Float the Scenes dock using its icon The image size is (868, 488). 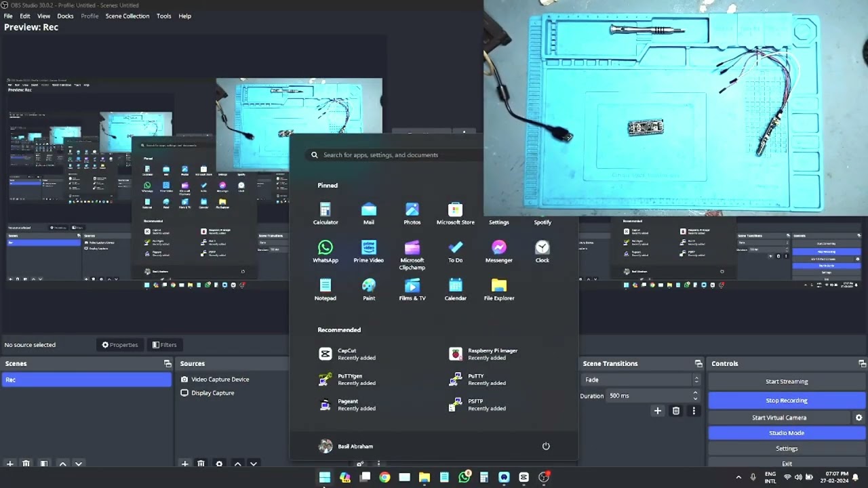point(167,364)
